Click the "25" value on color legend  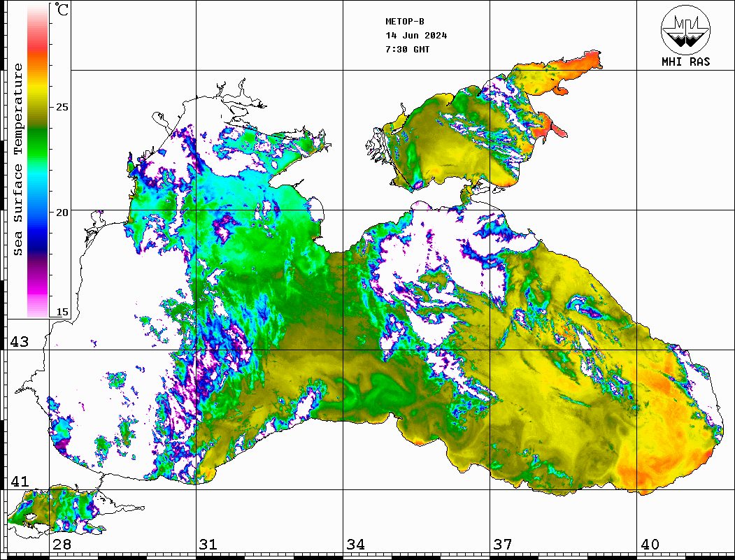point(62,107)
